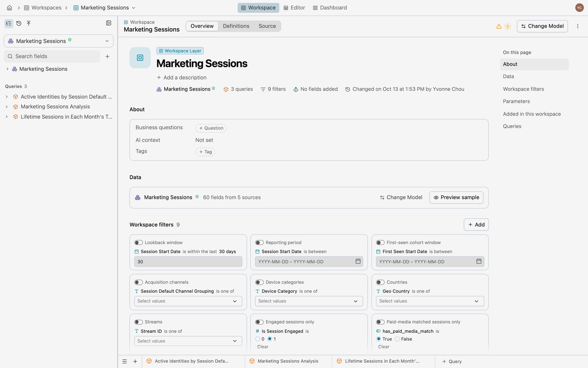Open Stream ID select values dropdown
The height and width of the screenshot is (368, 588).
[x=188, y=341]
